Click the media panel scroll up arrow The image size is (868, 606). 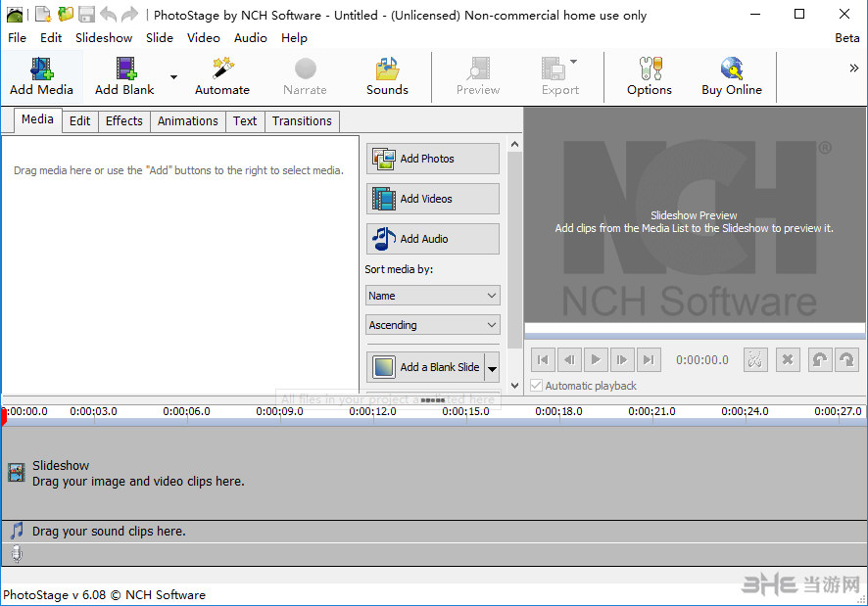pyautogui.click(x=514, y=145)
